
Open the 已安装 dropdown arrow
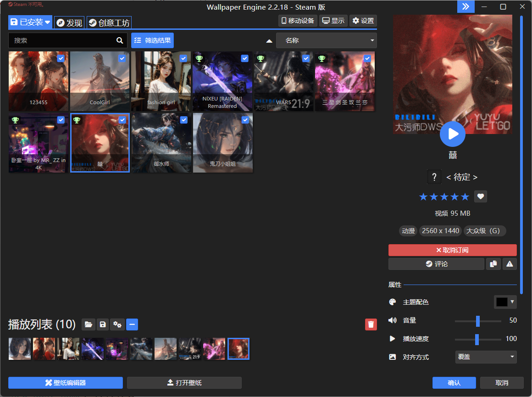48,22
